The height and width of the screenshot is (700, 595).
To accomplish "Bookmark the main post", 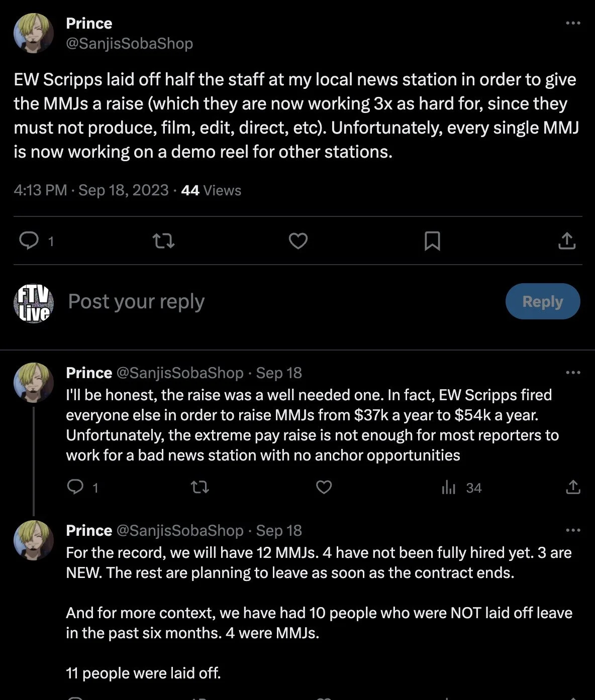I will pyautogui.click(x=432, y=241).
